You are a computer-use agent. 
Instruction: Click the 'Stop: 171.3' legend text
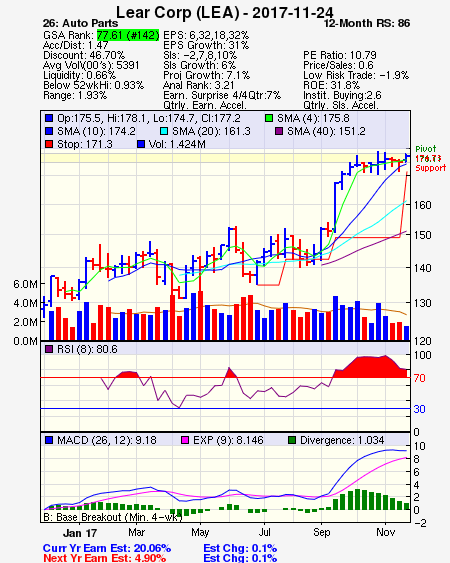(85, 144)
